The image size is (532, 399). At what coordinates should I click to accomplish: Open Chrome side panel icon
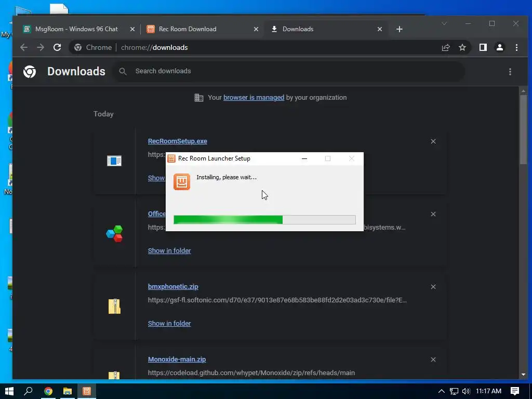pos(483,47)
